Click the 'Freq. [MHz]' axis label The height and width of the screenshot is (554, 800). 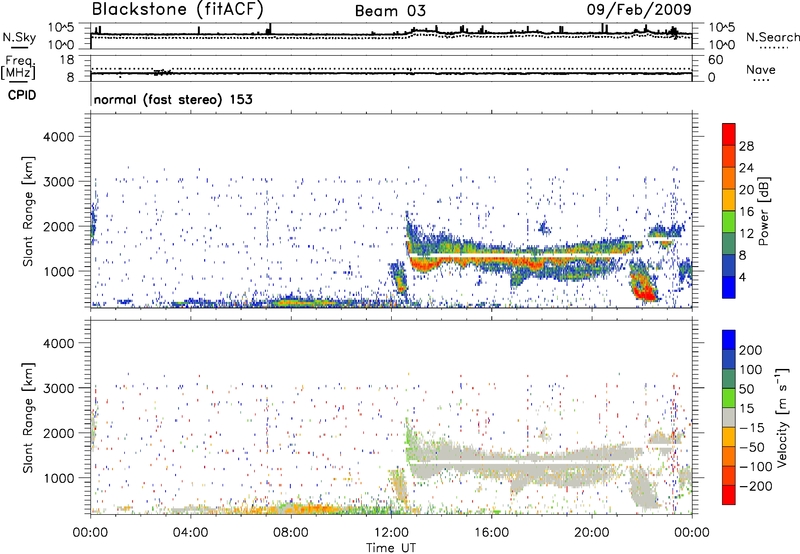click(x=18, y=67)
